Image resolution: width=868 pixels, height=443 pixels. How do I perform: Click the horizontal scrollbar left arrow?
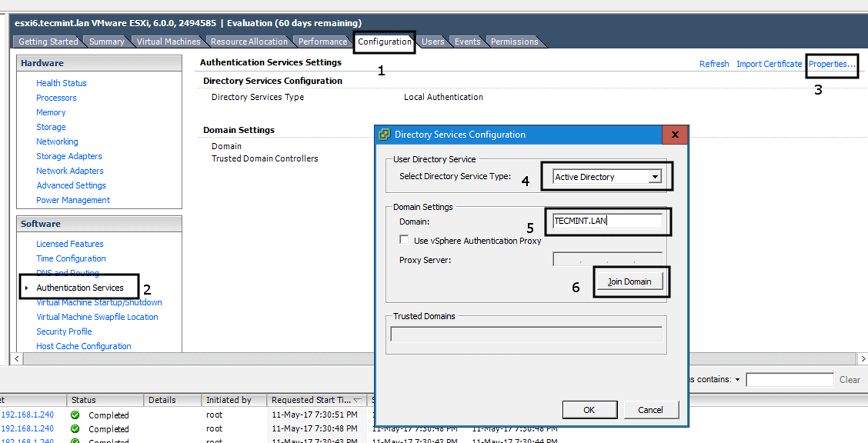16,359
